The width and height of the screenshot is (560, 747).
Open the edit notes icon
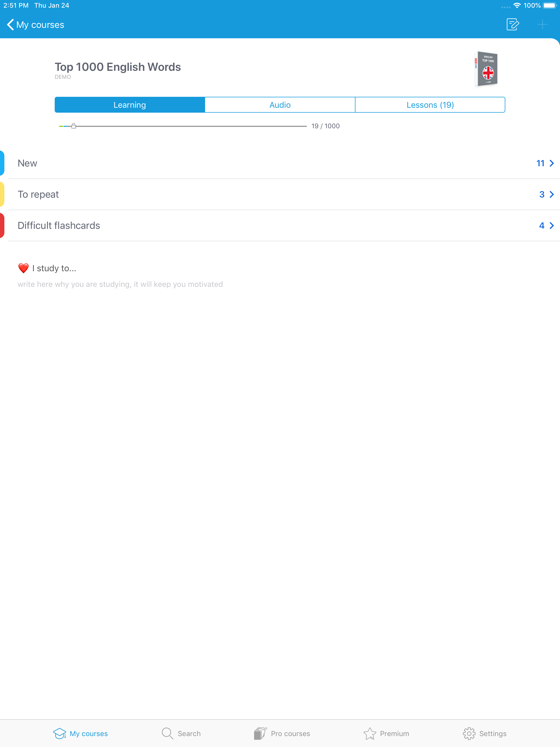pyautogui.click(x=512, y=24)
